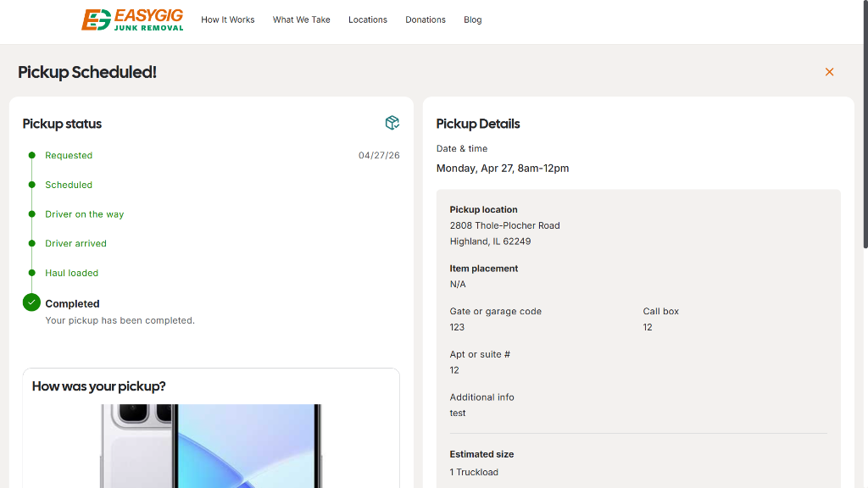Click the Driver on the way step
The width and height of the screenshot is (868, 488).
coord(84,214)
